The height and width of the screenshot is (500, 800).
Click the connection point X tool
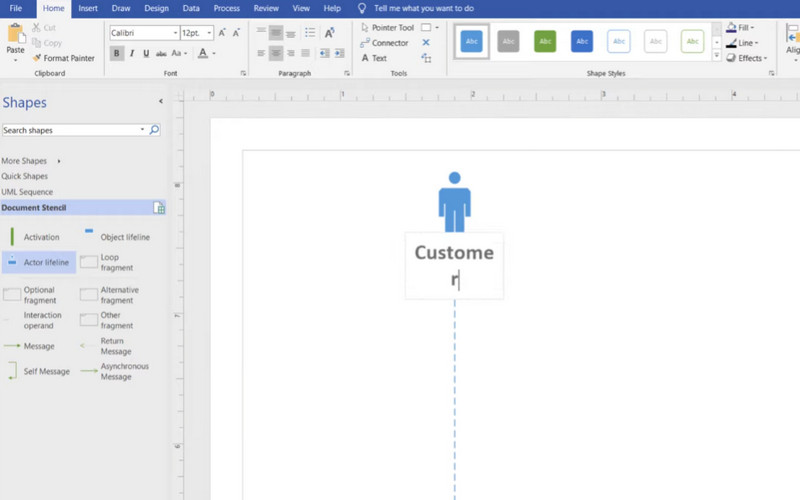click(x=426, y=43)
